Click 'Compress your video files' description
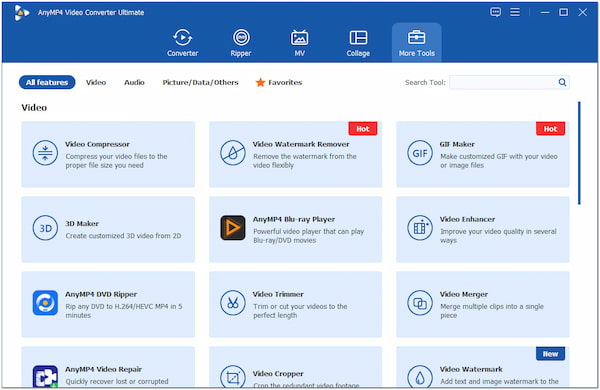600x390 pixels. (x=116, y=161)
